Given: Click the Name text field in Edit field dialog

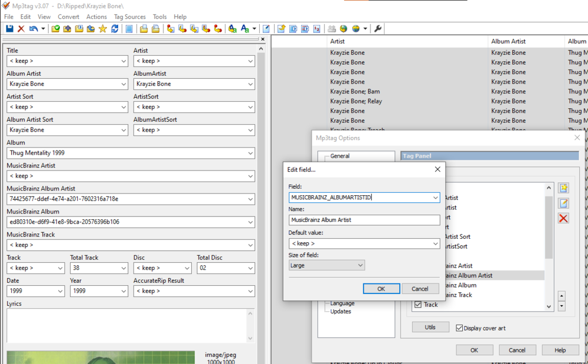Looking at the screenshot, I should [x=364, y=220].
